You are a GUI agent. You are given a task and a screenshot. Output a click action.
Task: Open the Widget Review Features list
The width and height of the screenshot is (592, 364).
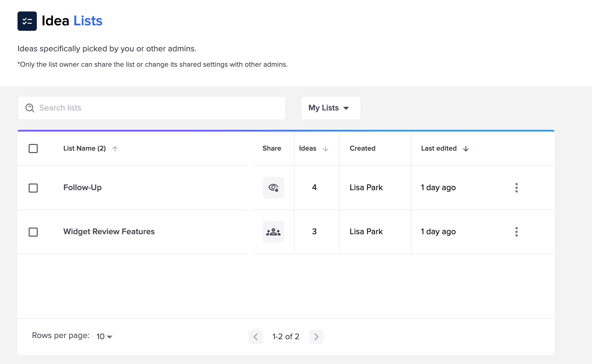pos(109,231)
